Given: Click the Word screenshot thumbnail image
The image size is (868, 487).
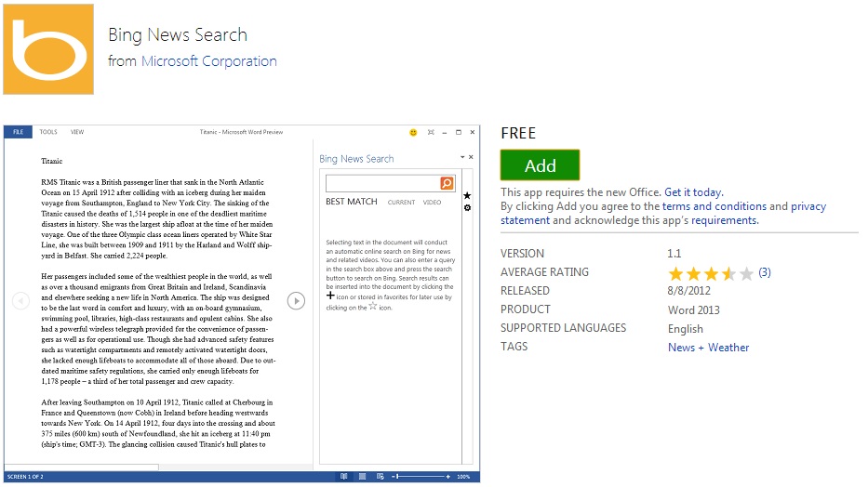Looking at the screenshot, I should [x=242, y=304].
